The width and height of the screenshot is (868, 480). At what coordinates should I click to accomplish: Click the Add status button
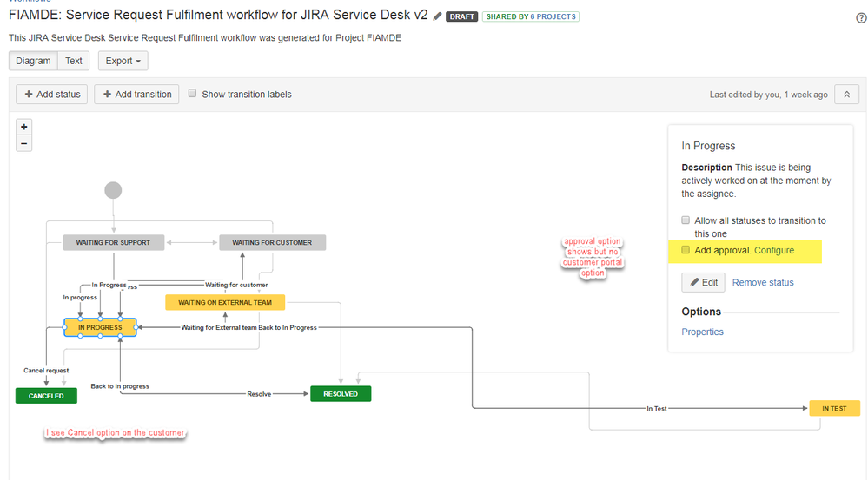[x=52, y=95]
